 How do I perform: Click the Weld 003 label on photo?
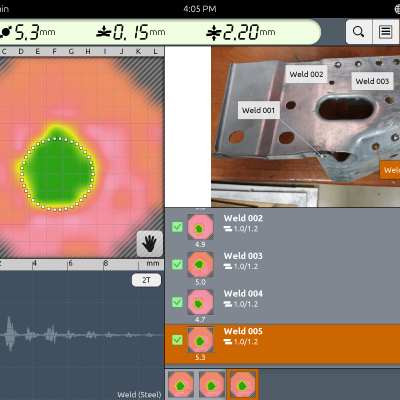pos(372,81)
